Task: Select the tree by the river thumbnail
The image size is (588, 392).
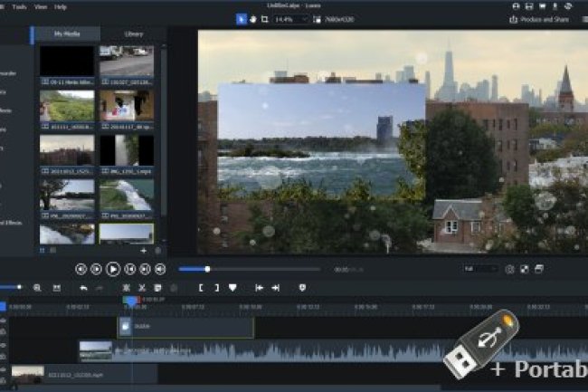Action: coord(67,195)
